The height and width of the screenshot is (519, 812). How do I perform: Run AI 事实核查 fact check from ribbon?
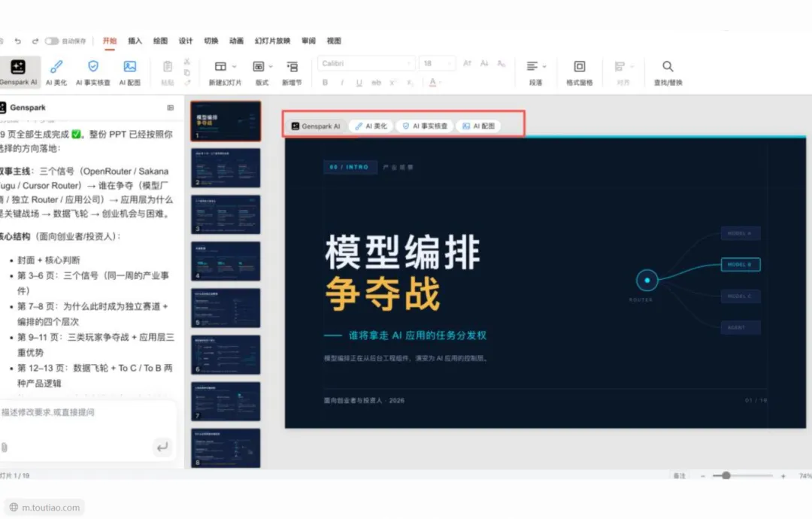93,72
